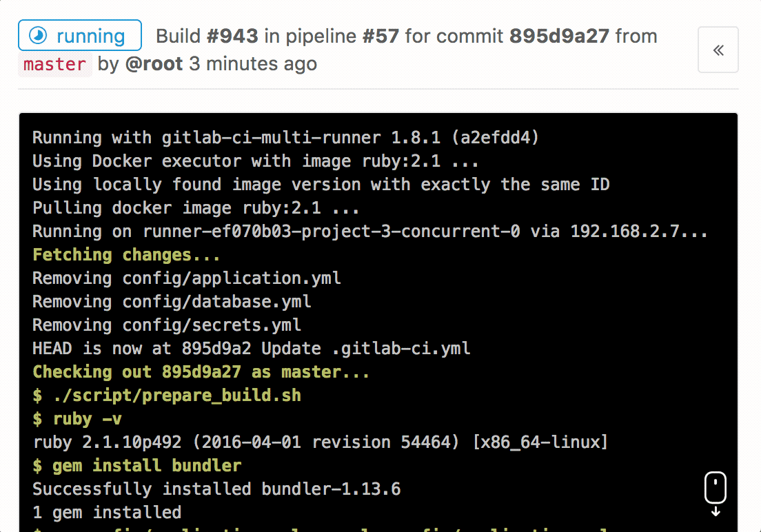This screenshot has width=761, height=532.
Task: Select the 'gem install bundler' command line
Action: point(138,465)
